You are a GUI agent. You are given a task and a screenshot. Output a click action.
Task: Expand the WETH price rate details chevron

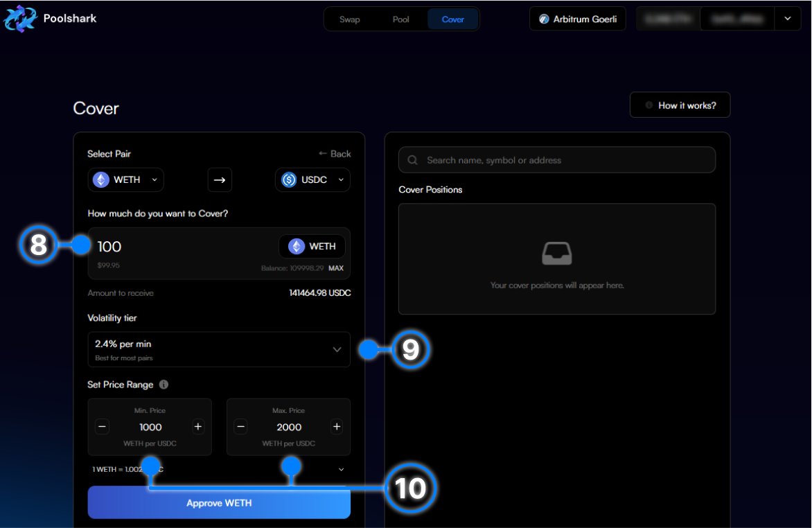(341, 469)
